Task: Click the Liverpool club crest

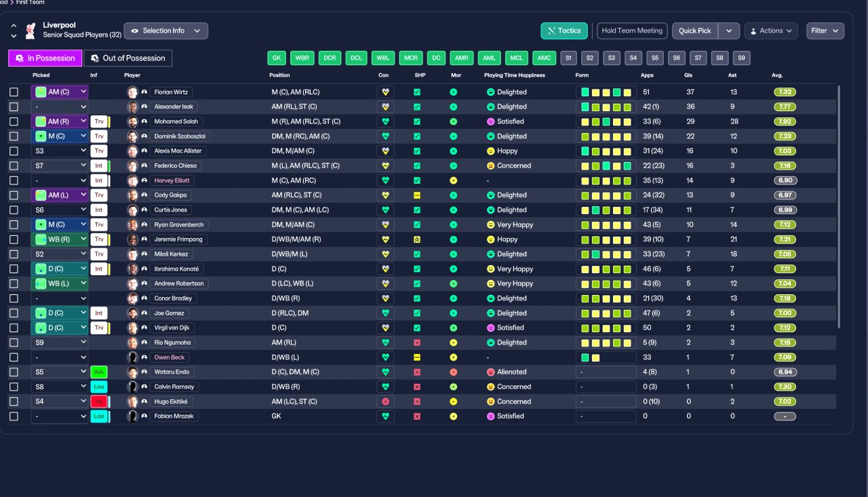Action: coord(30,31)
